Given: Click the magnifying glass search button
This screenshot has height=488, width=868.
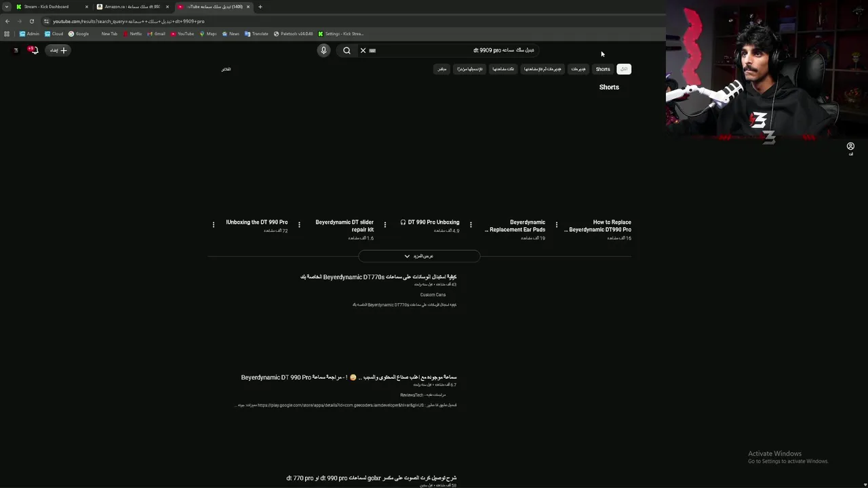Looking at the screenshot, I should [x=347, y=50].
